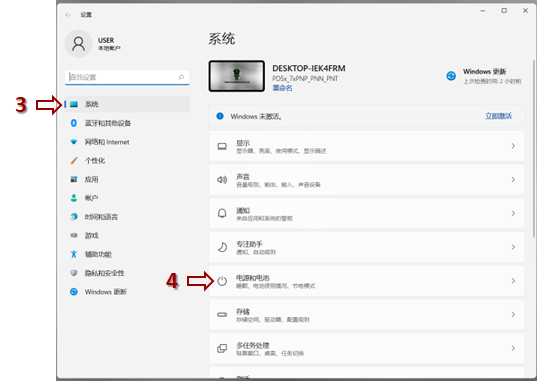Click the settings search input field
Image resolution: width=537 pixels, height=381 pixels.
pyautogui.click(x=127, y=77)
